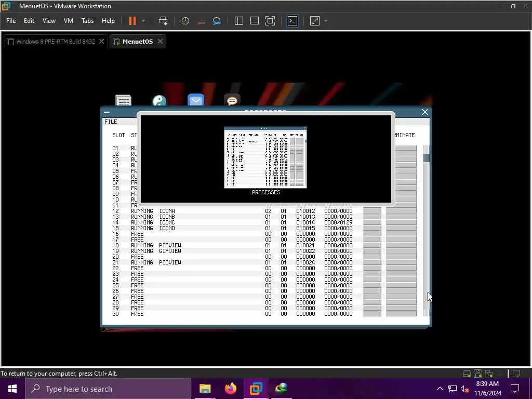Minimize the PROCESSES window using its dash button
Screen dimensions: 532x399
point(107,112)
